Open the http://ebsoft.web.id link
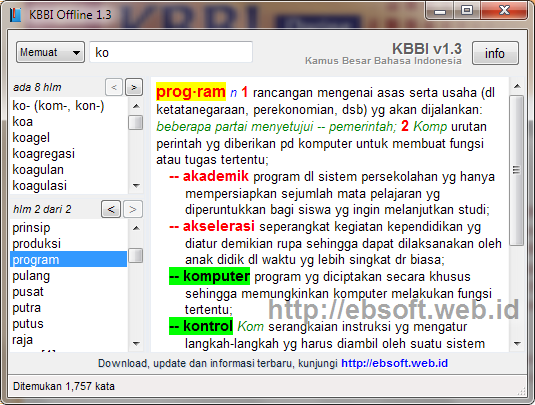The image size is (535, 405). tap(394, 363)
